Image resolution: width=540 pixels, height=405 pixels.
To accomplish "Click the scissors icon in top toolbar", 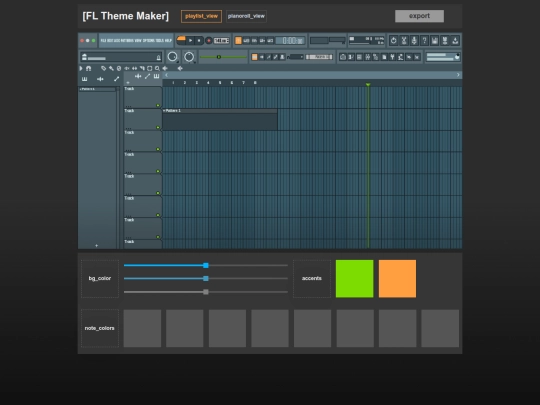I will pos(404,41).
